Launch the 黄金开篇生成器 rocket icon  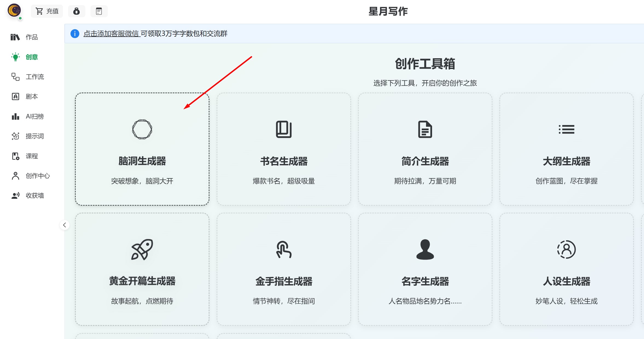142,249
